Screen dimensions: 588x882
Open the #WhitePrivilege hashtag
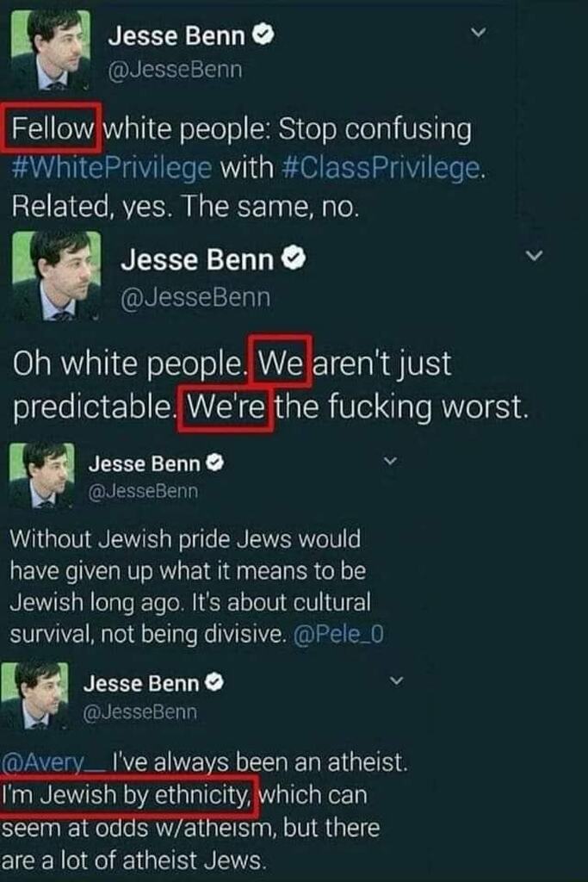coord(112,167)
